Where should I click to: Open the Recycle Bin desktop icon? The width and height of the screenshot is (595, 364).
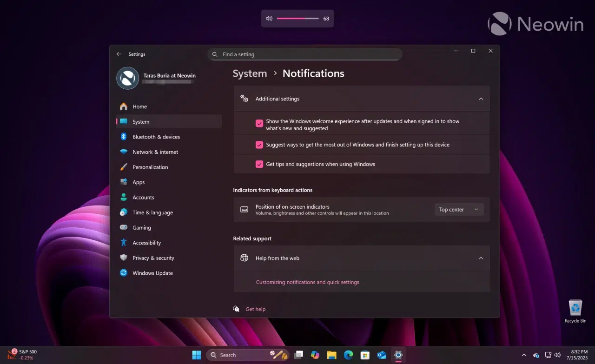point(575,311)
